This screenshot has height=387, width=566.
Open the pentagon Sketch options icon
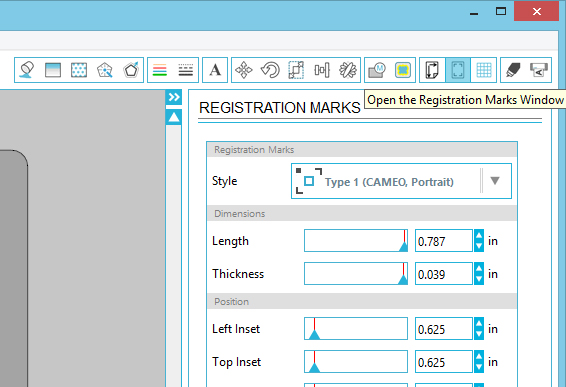131,70
